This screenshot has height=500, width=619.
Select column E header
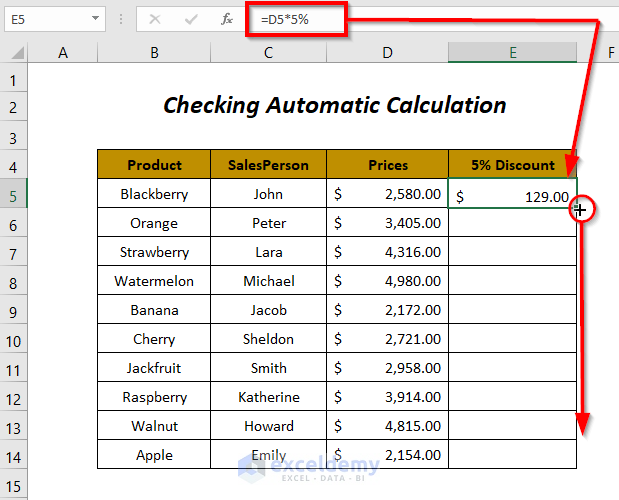point(512,53)
